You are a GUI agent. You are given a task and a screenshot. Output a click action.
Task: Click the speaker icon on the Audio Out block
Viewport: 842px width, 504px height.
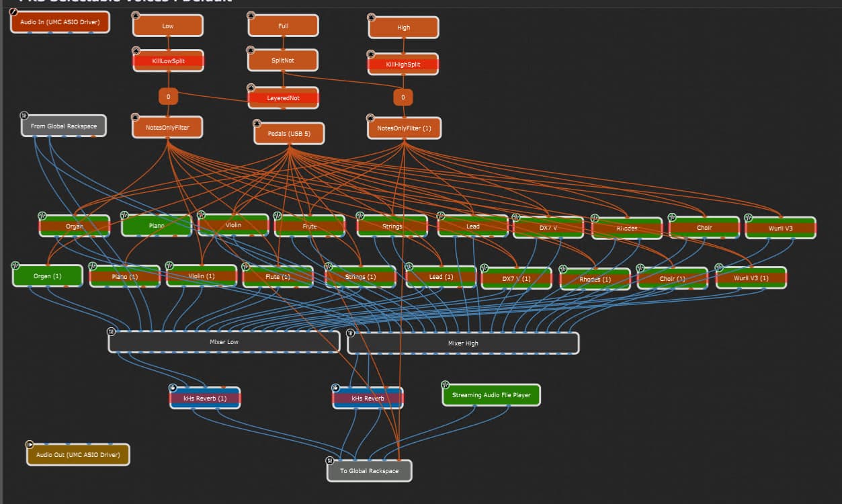point(29,444)
